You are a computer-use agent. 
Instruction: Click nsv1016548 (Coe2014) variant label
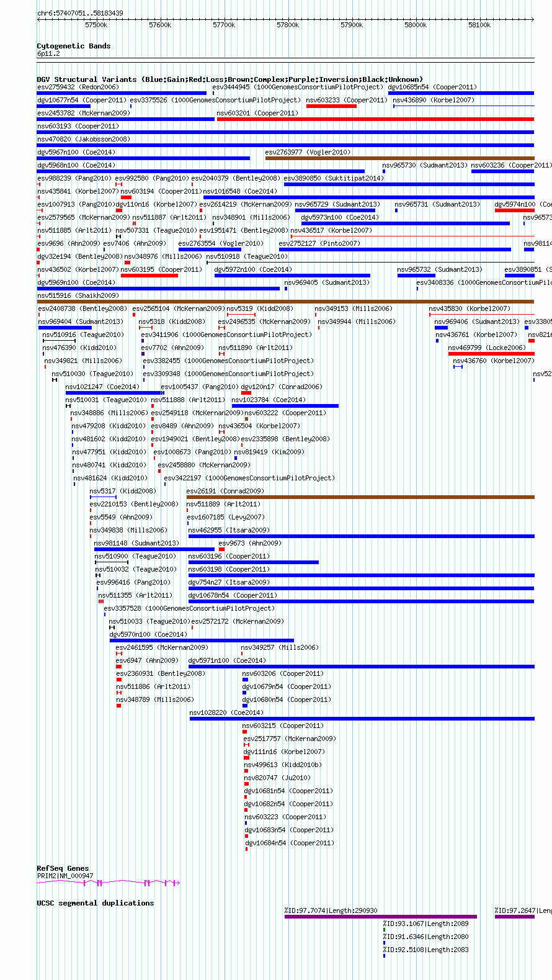click(241, 191)
